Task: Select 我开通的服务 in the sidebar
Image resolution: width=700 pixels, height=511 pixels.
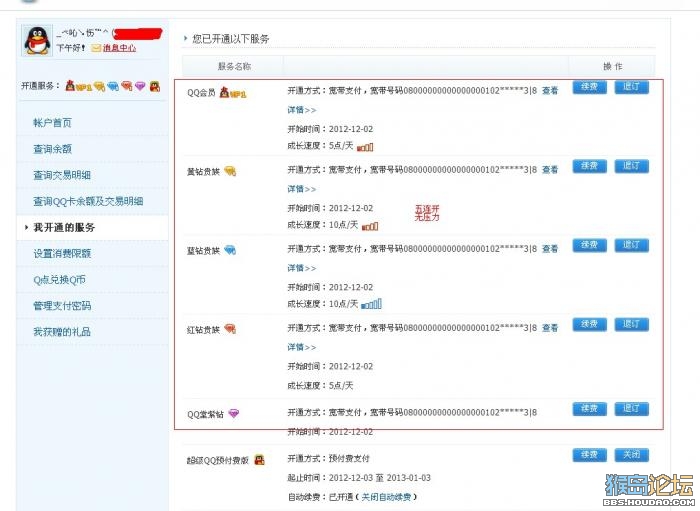Action: (64, 228)
